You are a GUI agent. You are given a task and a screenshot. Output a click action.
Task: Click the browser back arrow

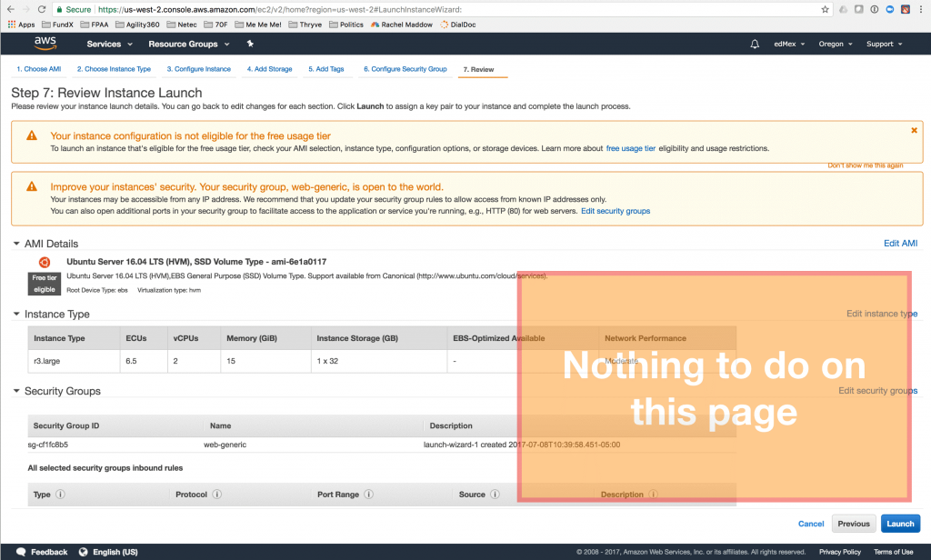[11, 9]
